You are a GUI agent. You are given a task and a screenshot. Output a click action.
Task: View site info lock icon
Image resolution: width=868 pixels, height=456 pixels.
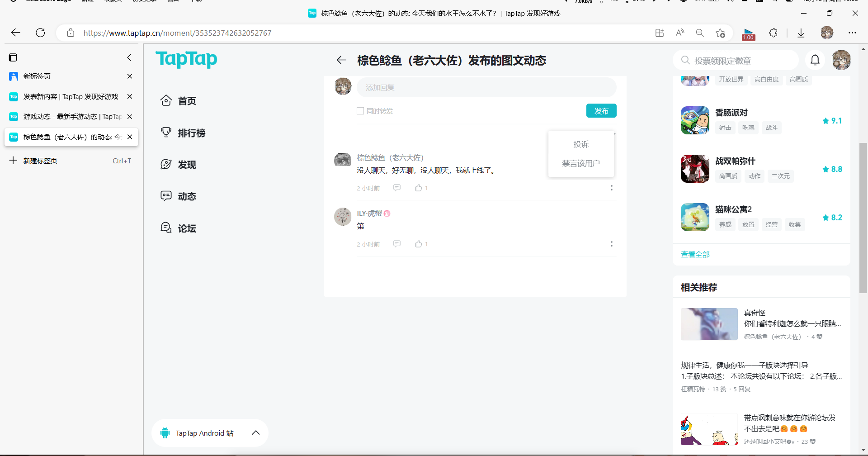(71, 33)
